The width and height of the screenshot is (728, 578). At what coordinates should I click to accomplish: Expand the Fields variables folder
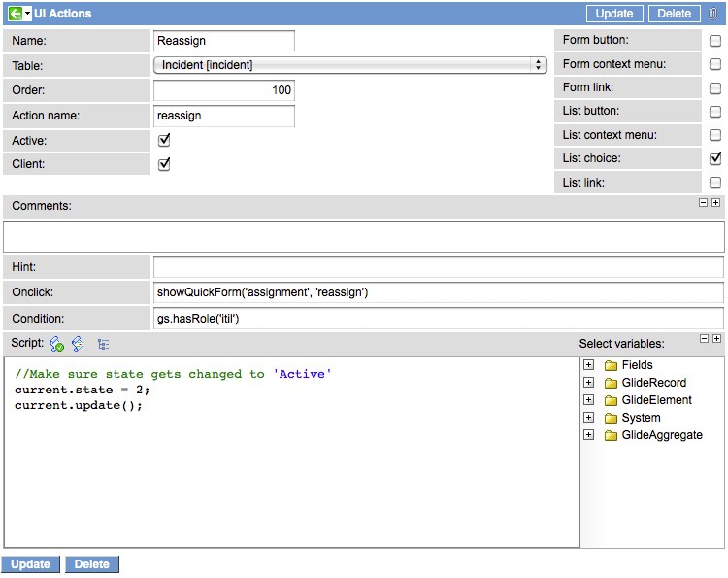pos(588,365)
